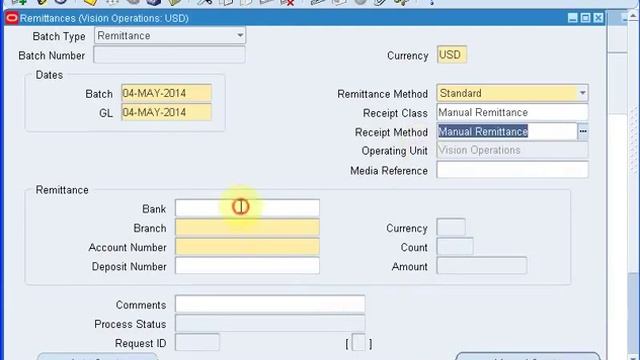Click the Remittance section Currency field
This screenshot has height=360, width=640.
(x=451, y=227)
